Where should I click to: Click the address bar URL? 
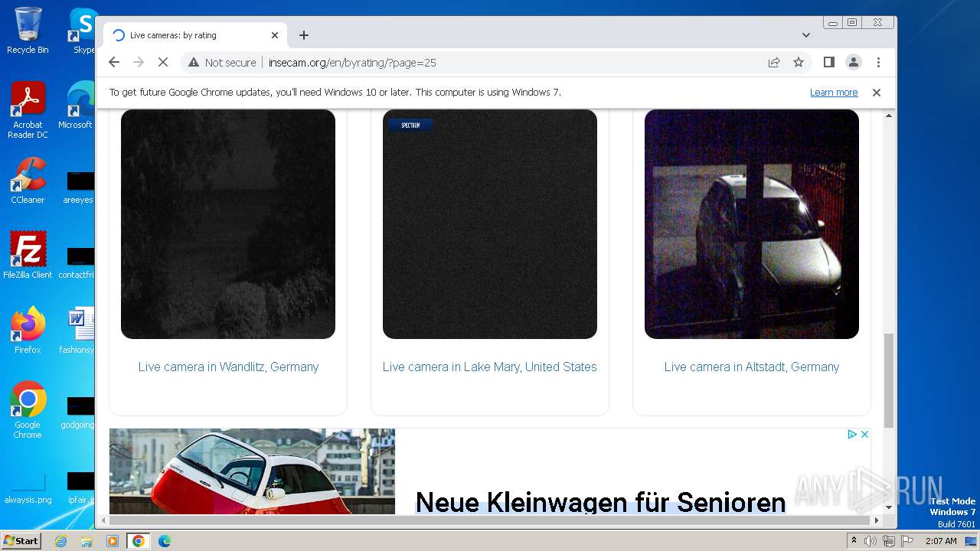pos(352,63)
